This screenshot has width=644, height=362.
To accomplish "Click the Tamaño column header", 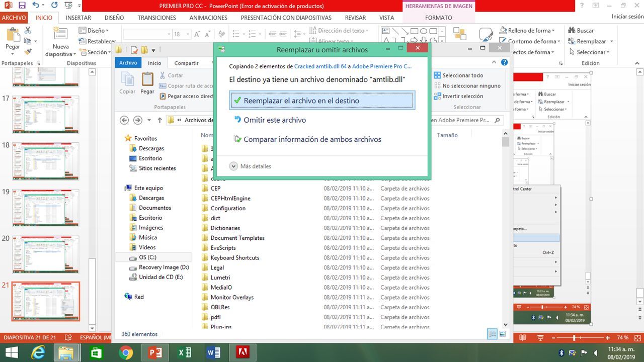I will pyautogui.click(x=447, y=135).
